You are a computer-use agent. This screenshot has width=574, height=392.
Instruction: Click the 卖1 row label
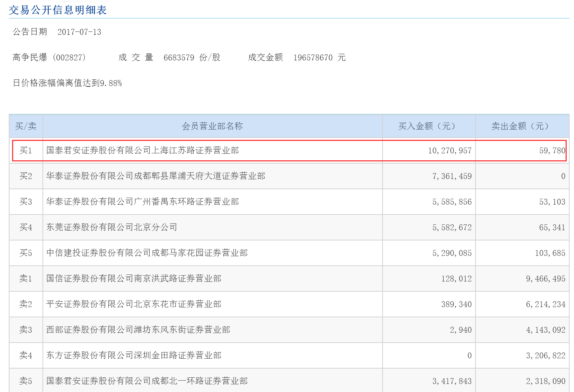tap(26, 279)
